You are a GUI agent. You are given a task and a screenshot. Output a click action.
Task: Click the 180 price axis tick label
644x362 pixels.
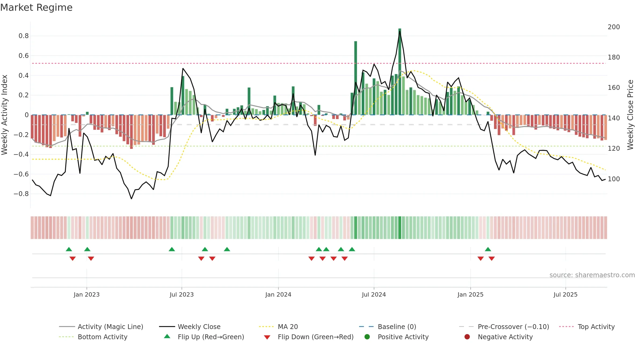(x=614, y=57)
